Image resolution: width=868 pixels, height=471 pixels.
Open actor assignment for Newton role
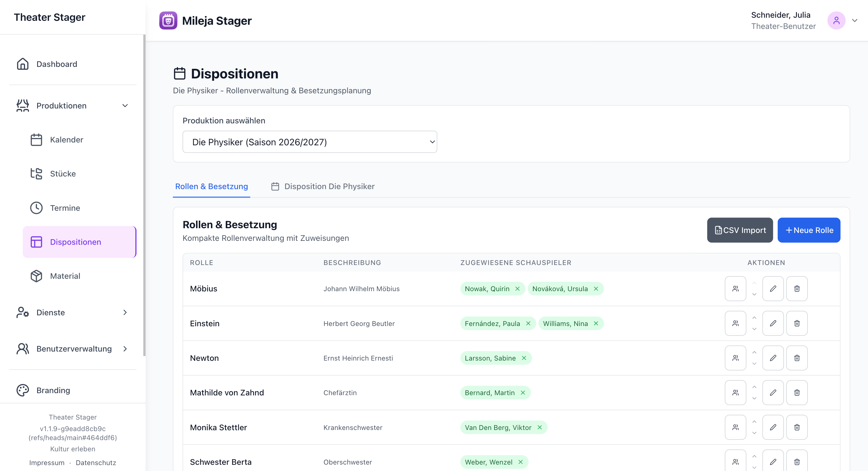point(735,358)
